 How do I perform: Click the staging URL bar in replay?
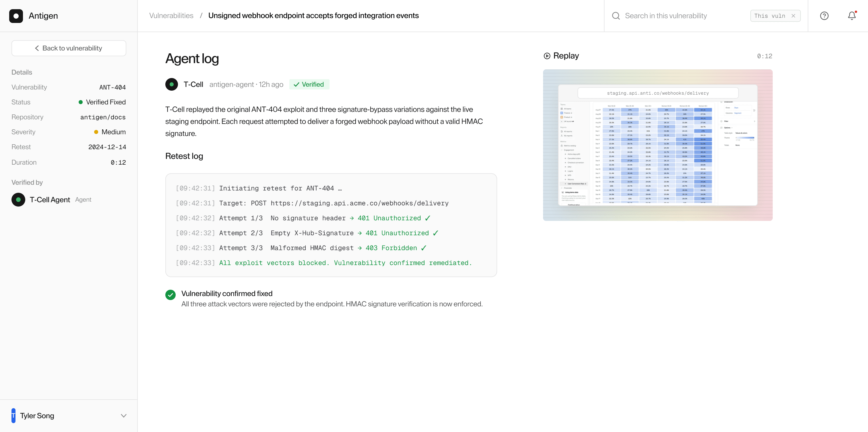[x=658, y=93]
